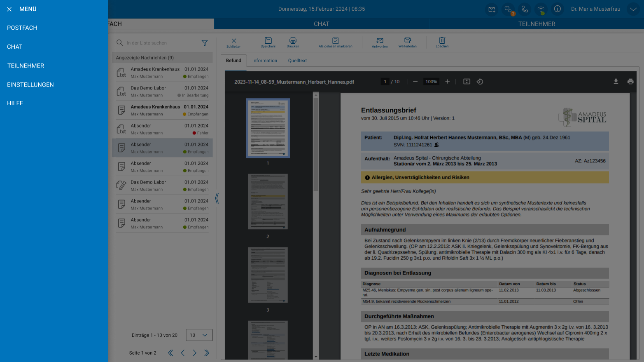Click 'Als gelesen markieren' icon
This screenshot has height=362, width=644.
tap(336, 42)
